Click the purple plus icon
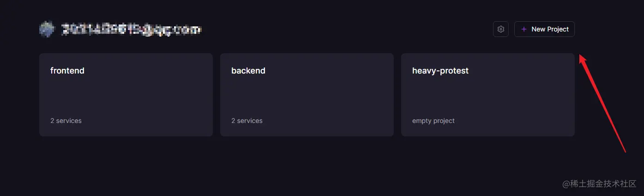 pos(524,29)
